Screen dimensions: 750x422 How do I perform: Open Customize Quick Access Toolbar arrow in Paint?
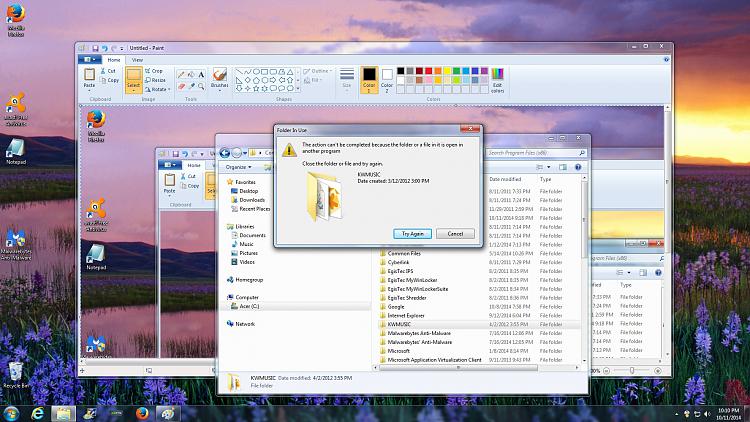click(x=122, y=48)
